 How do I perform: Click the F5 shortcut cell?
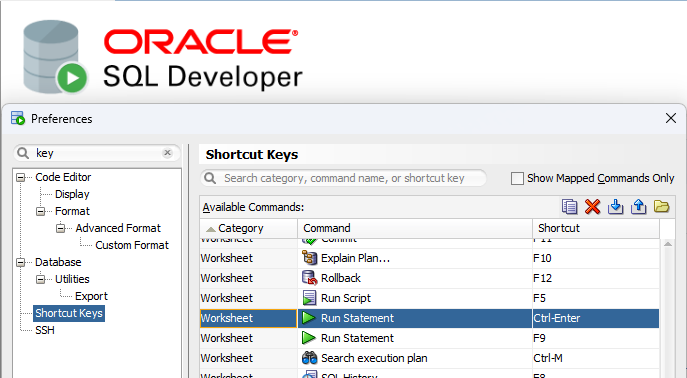(x=596, y=298)
